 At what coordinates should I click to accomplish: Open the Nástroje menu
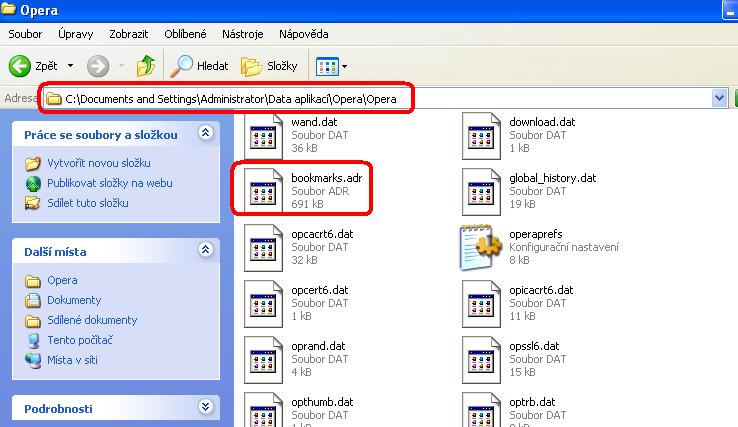[x=242, y=34]
